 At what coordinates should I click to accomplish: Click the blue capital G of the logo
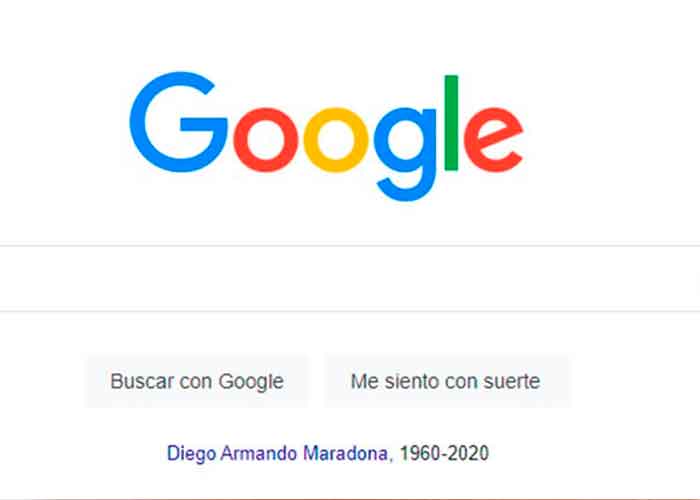[x=178, y=122]
